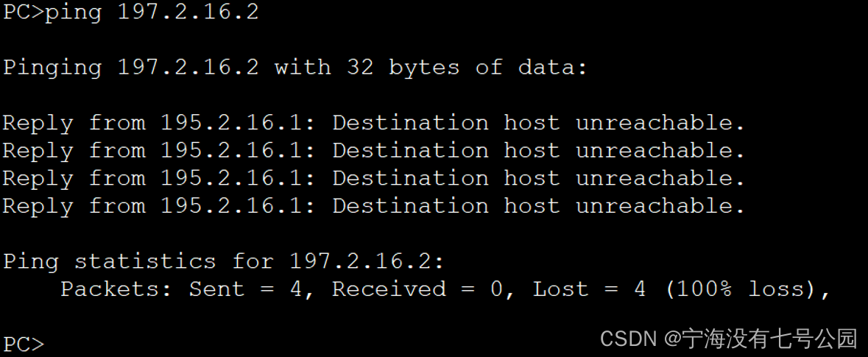The width and height of the screenshot is (868, 357).
Task: Click the CSDN watermark text
Action: pos(628,339)
